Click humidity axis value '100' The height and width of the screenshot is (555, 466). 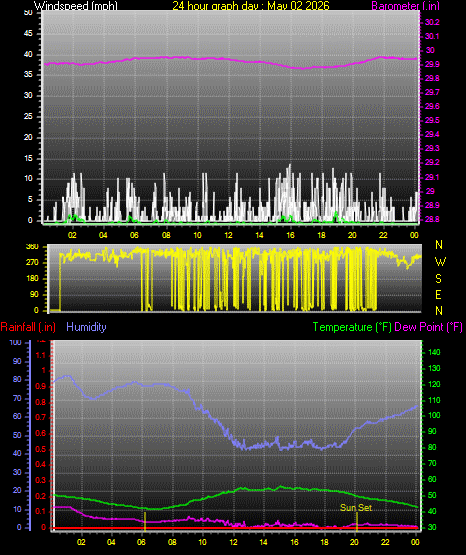(x=16, y=343)
